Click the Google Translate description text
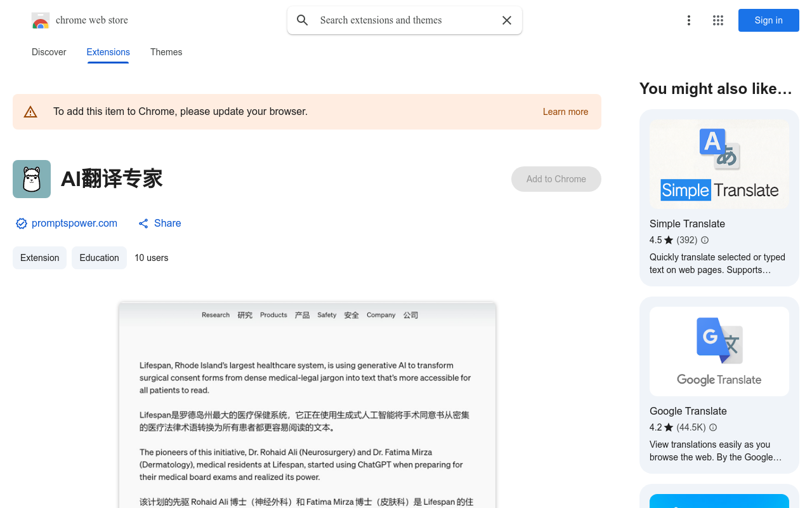Screen dimensions: 812x508 tap(716, 451)
